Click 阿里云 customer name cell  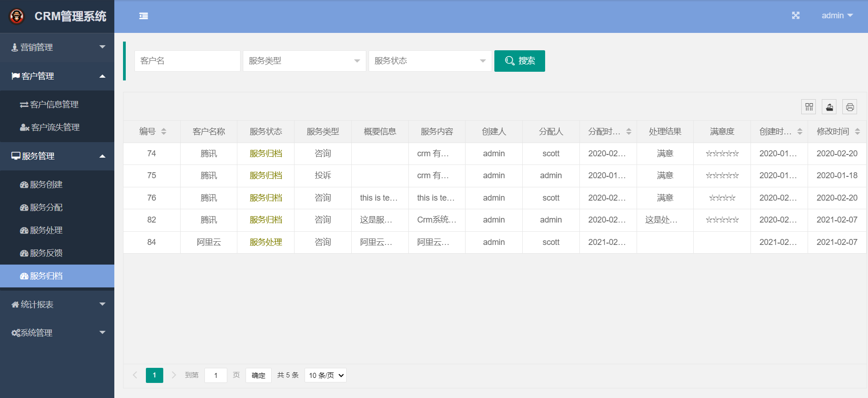tap(209, 242)
